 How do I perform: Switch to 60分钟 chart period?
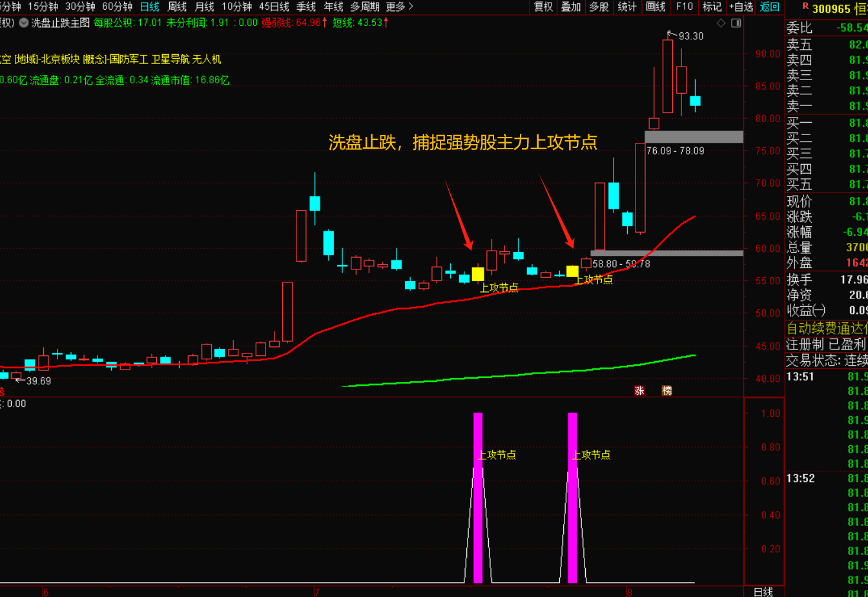(x=117, y=7)
